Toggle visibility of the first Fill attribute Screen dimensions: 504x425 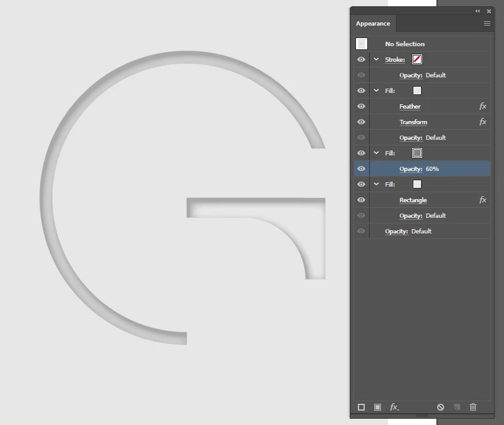pyautogui.click(x=361, y=90)
